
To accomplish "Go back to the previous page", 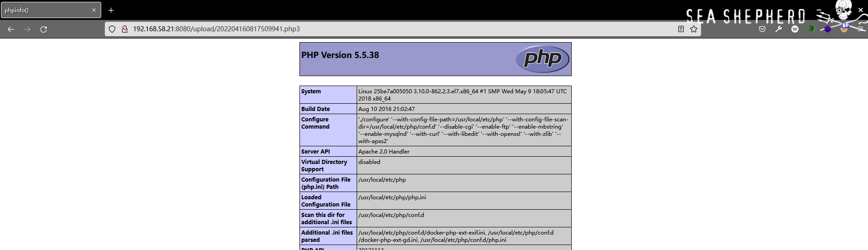I will coord(11,29).
